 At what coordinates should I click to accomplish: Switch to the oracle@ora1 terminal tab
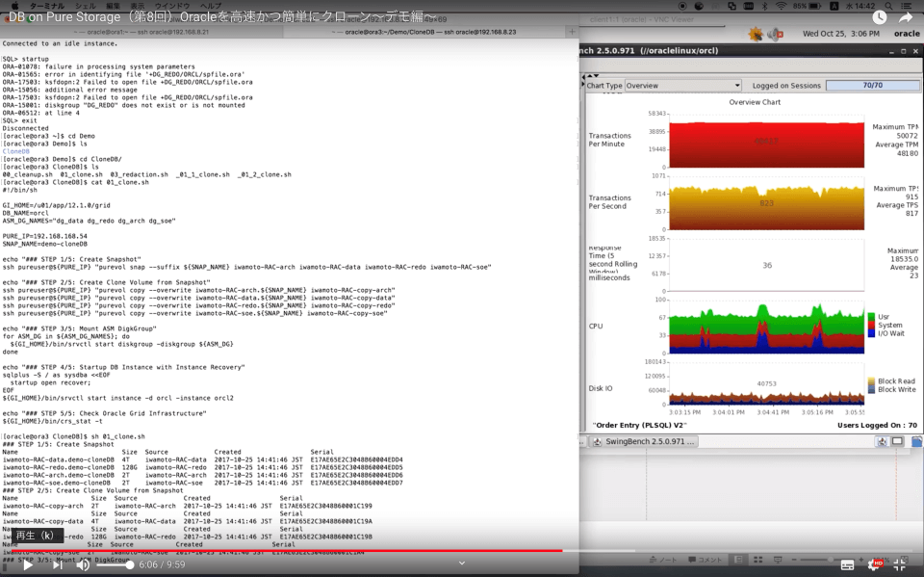(x=141, y=32)
